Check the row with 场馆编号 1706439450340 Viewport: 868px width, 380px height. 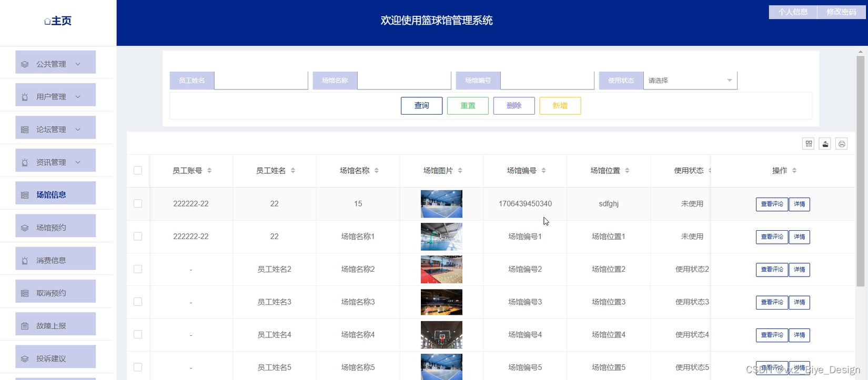pos(138,203)
